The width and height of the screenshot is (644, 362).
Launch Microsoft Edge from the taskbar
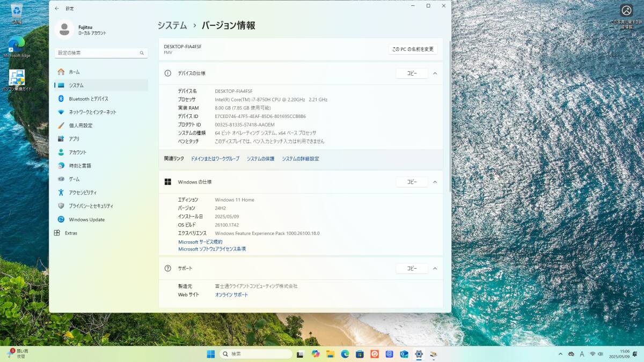[x=345, y=354]
